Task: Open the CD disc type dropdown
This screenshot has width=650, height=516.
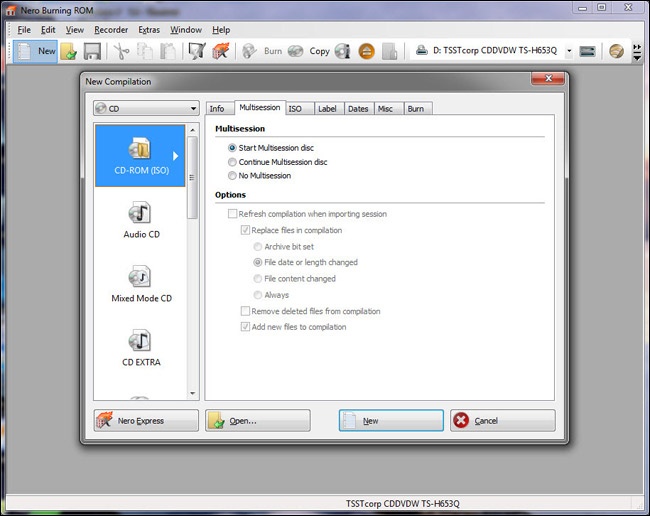Action: pos(146,109)
